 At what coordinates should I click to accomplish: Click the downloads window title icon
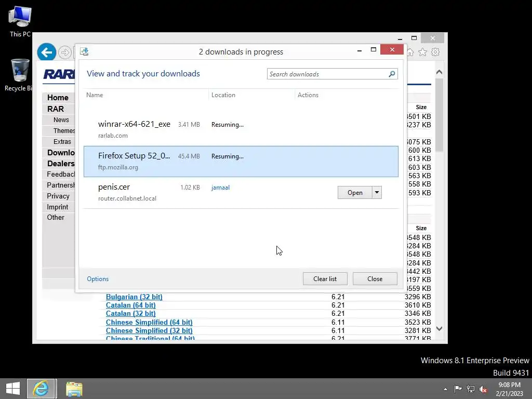tap(84, 51)
